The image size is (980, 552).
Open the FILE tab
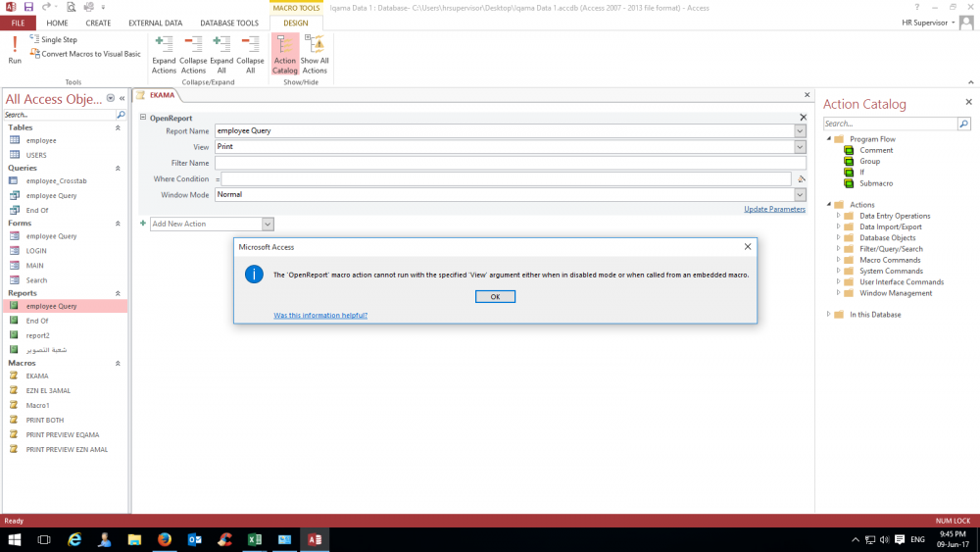coord(18,23)
